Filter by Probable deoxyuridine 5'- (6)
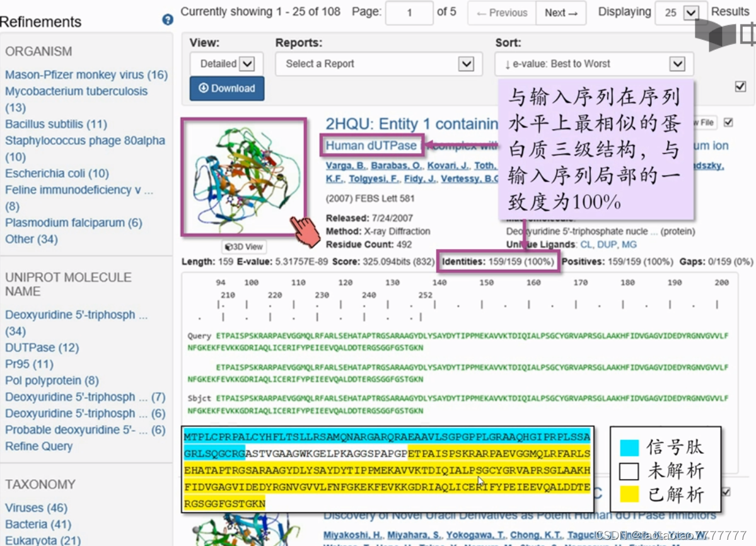Screen dimensions: 756x546 click(85, 429)
